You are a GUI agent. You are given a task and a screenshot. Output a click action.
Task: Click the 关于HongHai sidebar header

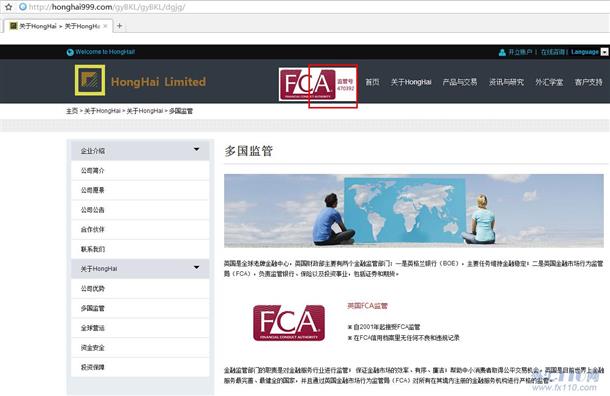[140, 269]
